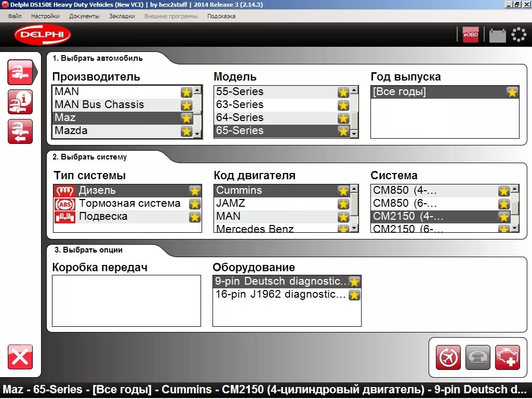Click the ABS brake system icon

tap(65, 204)
